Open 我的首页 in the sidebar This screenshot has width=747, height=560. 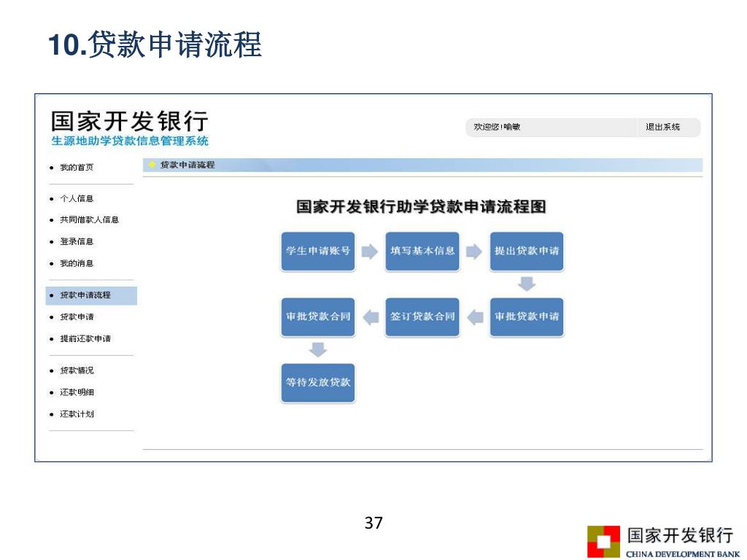coord(76,168)
